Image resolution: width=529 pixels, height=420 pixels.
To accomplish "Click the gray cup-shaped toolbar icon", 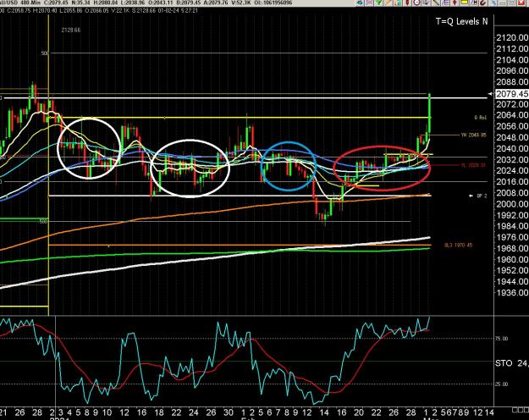I will (x=426, y=3).
